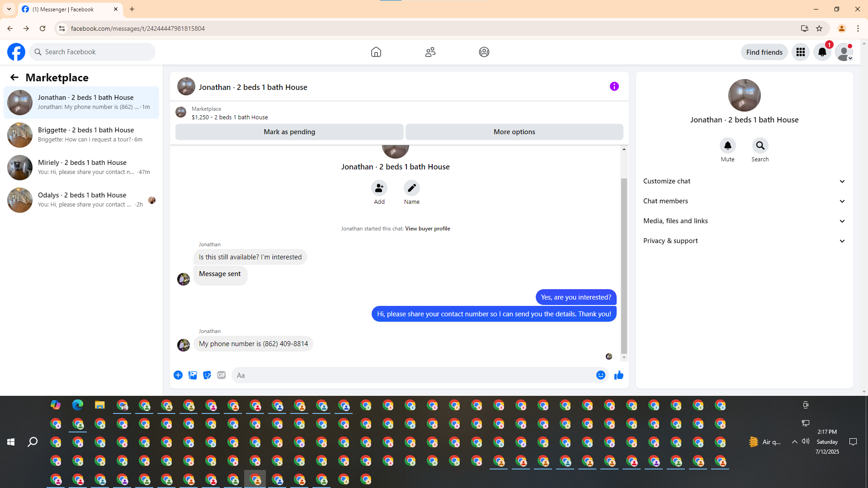Open the emoji picker in the message box
The height and width of the screenshot is (488, 868).
click(600, 375)
